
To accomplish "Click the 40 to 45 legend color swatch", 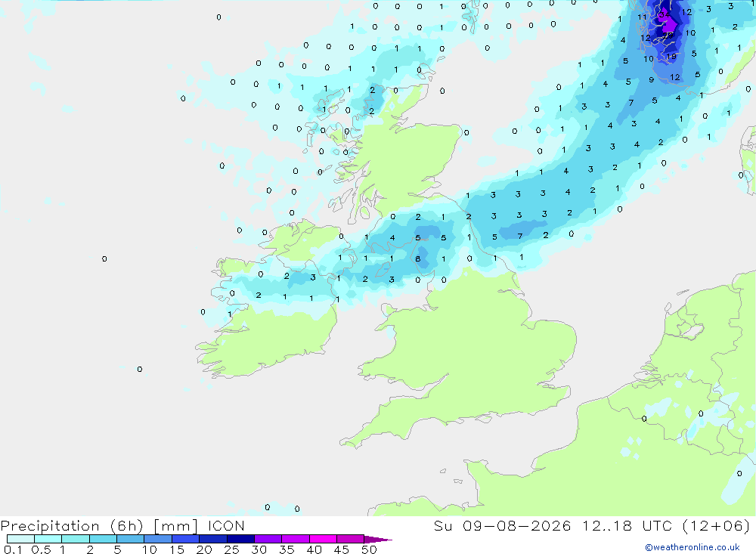I will click(323, 539).
